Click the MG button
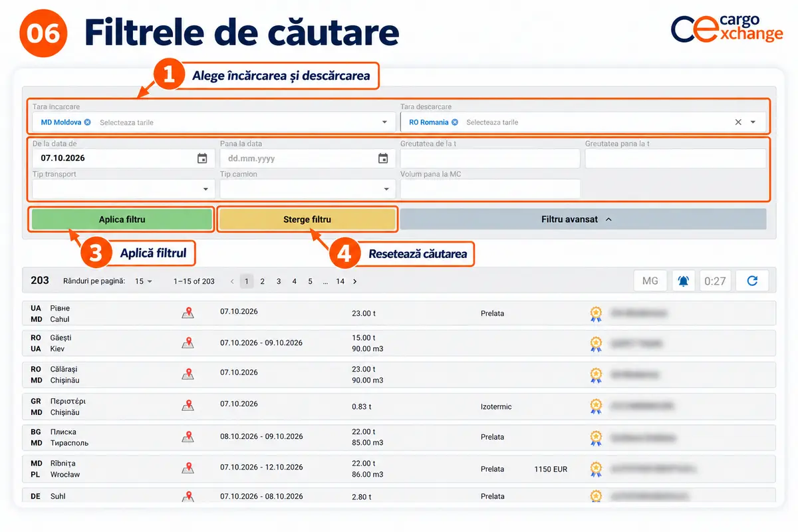The width and height of the screenshot is (798, 532). click(x=650, y=281)
